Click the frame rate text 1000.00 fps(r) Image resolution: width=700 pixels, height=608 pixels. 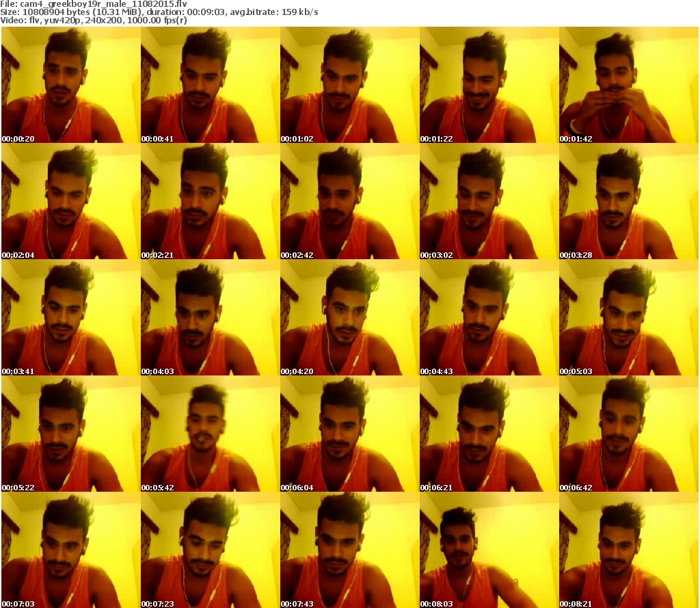[157, 21]
